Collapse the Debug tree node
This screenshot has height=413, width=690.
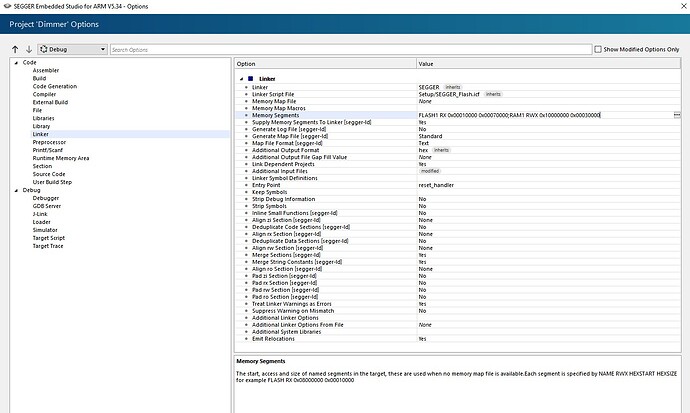pos(15,190)
